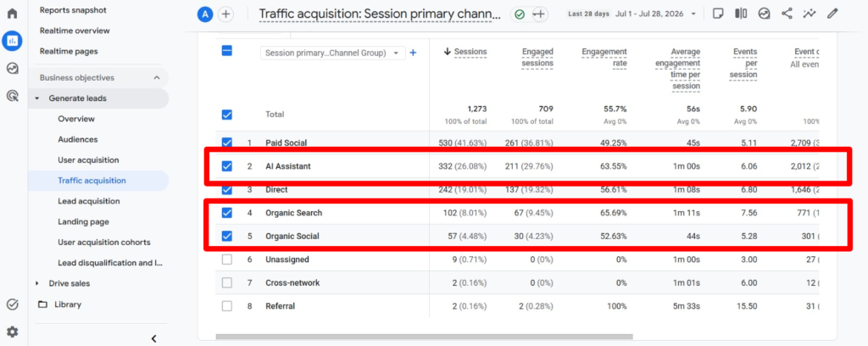Viewport: 868px width, 346px height.
Task: Open the Landing page report
Action: tap(84, 221)
